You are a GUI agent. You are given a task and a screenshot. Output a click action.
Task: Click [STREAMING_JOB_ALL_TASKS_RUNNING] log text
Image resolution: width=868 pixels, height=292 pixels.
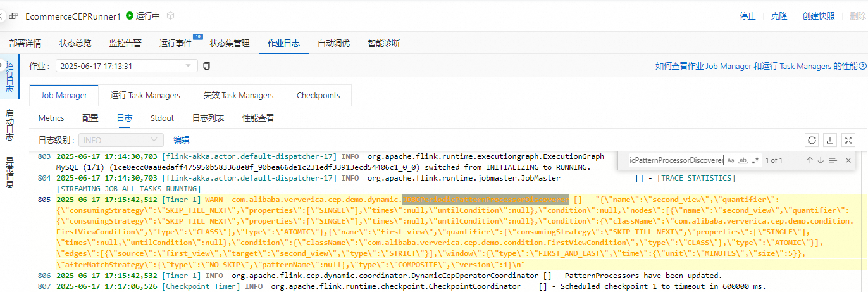(x=128, y=189)
